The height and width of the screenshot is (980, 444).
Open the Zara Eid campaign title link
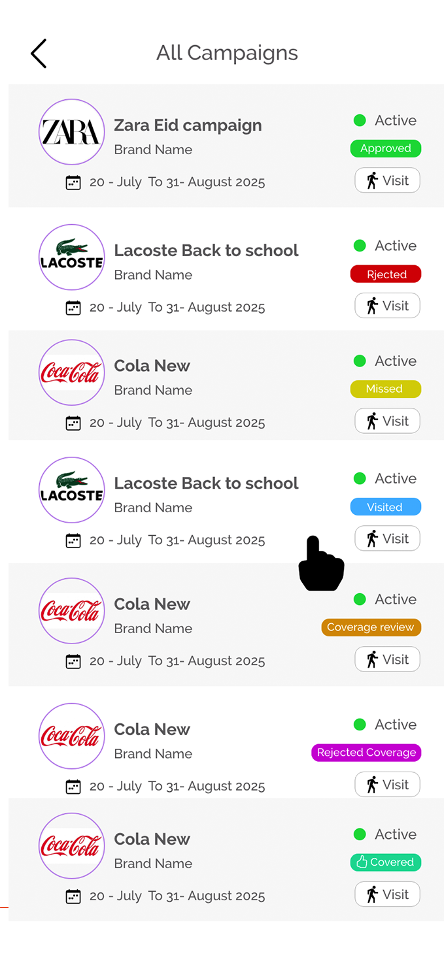click(188, 125)
